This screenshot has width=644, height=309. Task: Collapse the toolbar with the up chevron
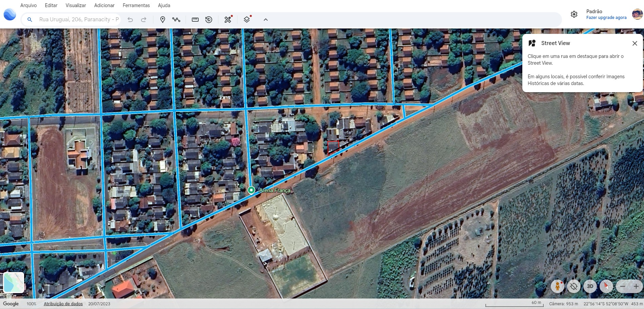(266, 20)
